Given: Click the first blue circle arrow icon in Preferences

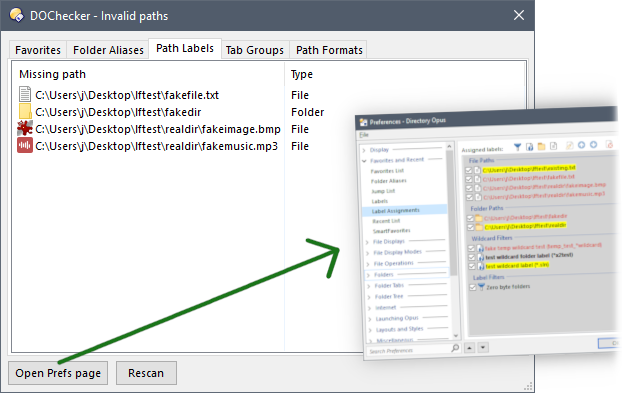Looking at the screenshot, I should point(582,145).
